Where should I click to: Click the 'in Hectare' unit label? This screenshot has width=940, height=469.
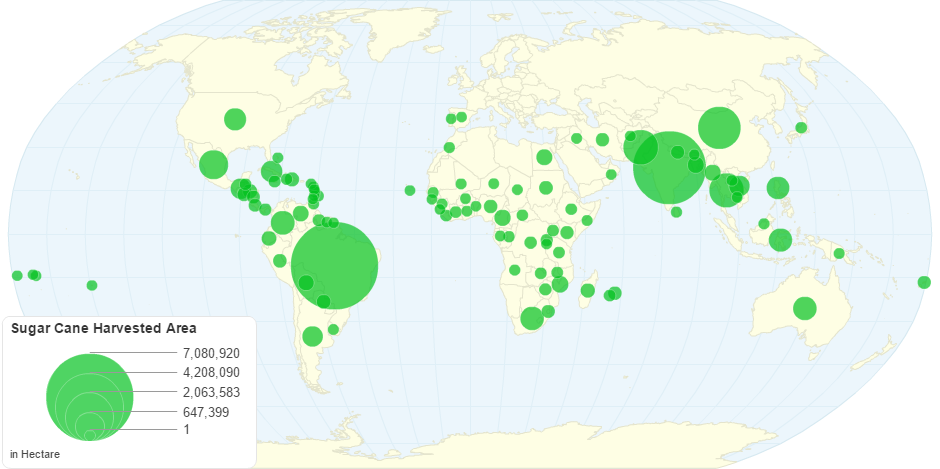tap(34, 455)
